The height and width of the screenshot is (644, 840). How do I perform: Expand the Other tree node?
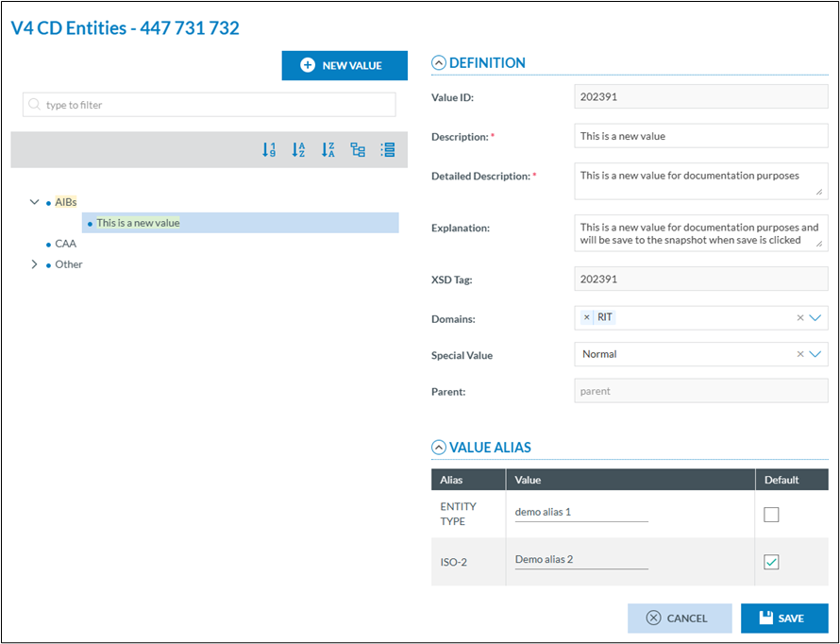(35, 264)
